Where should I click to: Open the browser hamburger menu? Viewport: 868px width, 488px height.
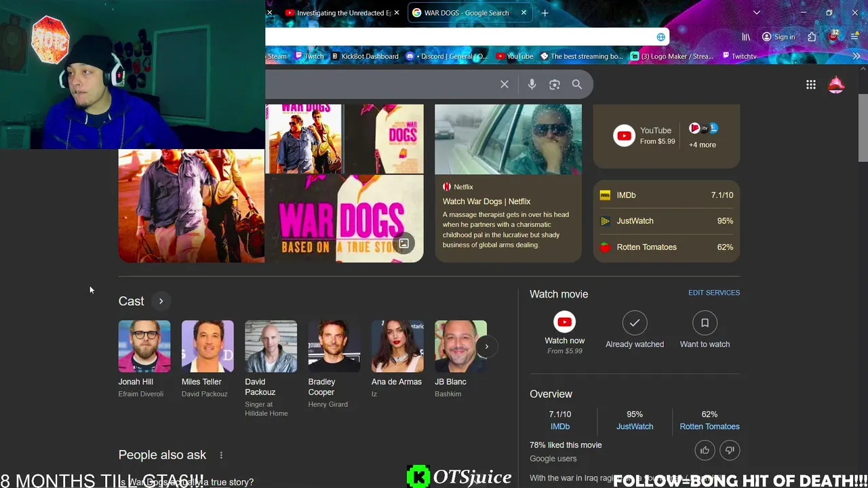[x=856, y=37]
